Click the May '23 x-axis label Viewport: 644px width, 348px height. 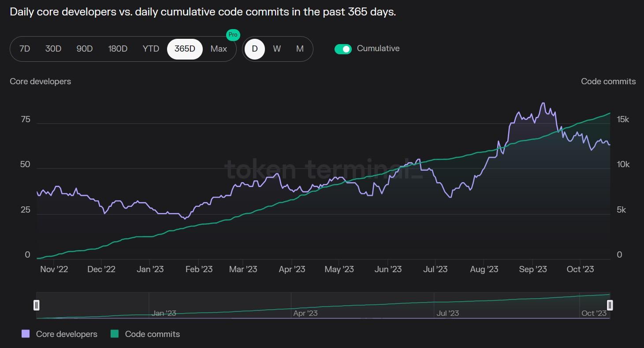click(339, 269)
